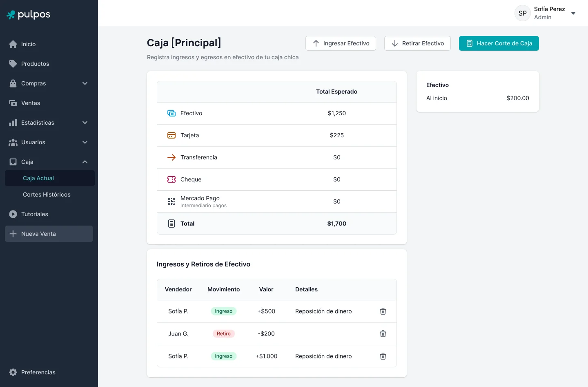Click the Cheque ticket icon

tap(171, 179)
